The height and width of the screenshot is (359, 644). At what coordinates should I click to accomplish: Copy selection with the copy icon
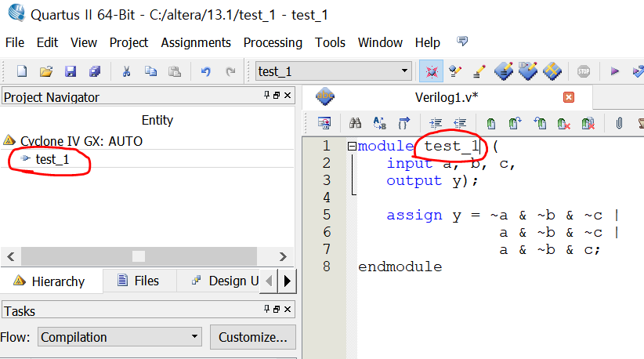(150, 71)
